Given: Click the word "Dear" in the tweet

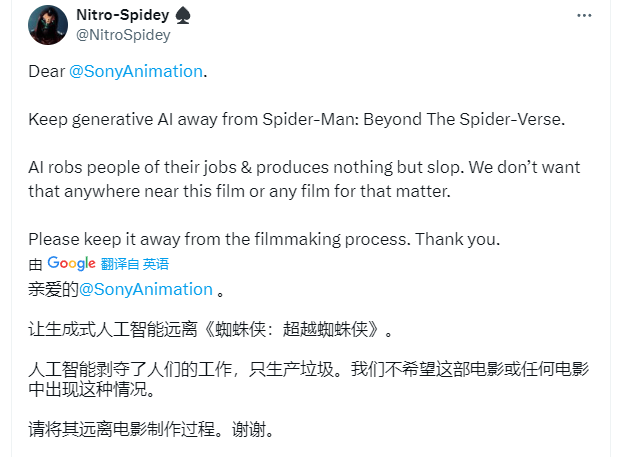Looking at the screenshot, I should click(x=45, y=72).
